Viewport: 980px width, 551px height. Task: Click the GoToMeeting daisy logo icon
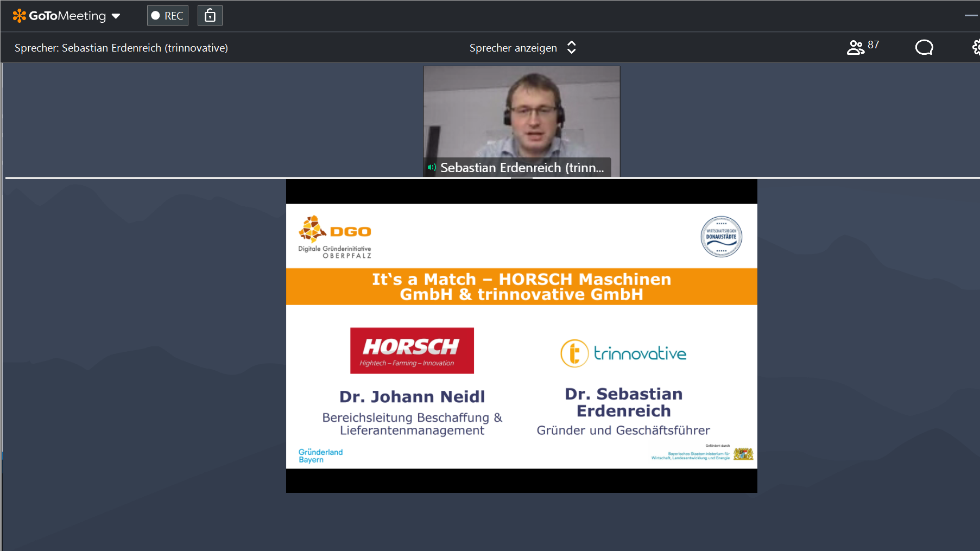point(20,16)
